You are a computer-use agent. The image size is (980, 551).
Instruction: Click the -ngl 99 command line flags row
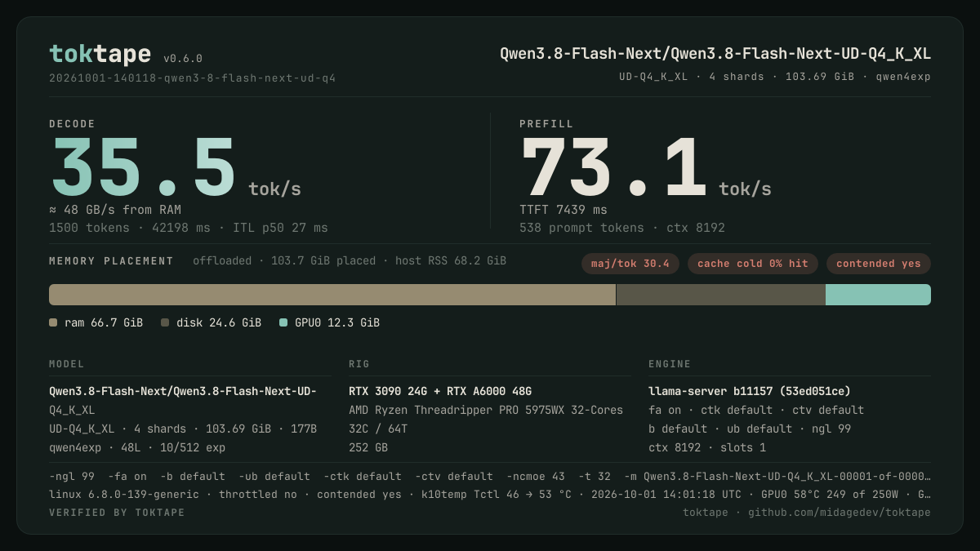pyautogui.click(x=490, y=476)
